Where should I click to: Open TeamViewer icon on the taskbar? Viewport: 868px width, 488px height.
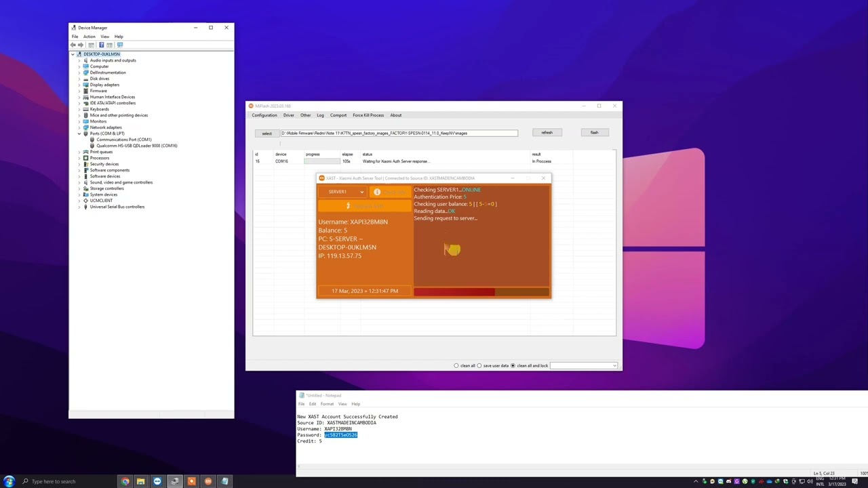pos(157,481)
